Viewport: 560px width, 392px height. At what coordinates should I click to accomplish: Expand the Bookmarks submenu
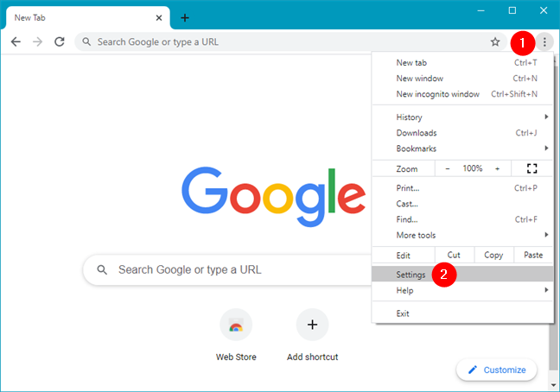(462, 149)
